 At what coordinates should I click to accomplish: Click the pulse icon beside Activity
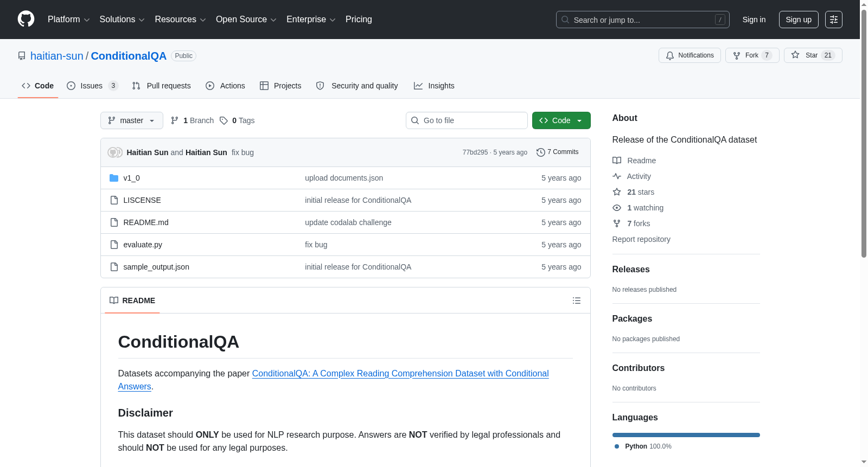pos(617,176)
